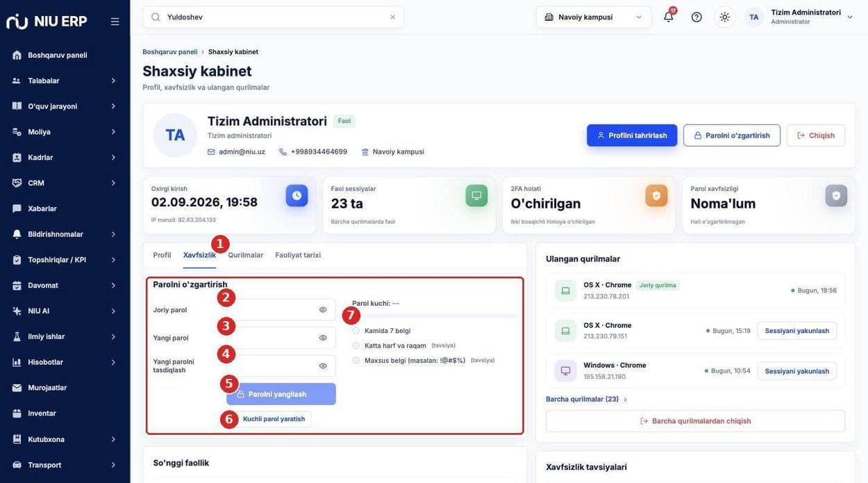Show the Yangi parolni tasdiqlash field contents
The image size is (868, 483).
pyautogui.click(x=323, y=366)
